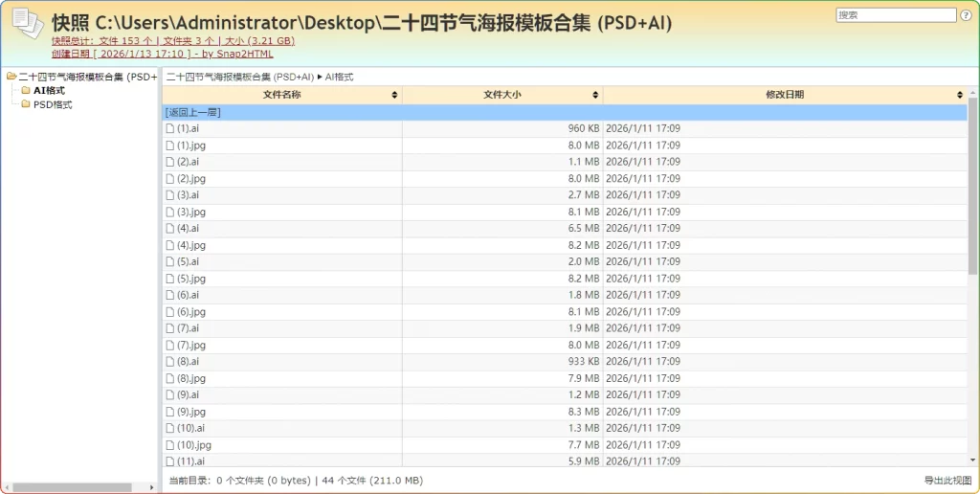Click file name (3).ai

click(x=189, y=195)
